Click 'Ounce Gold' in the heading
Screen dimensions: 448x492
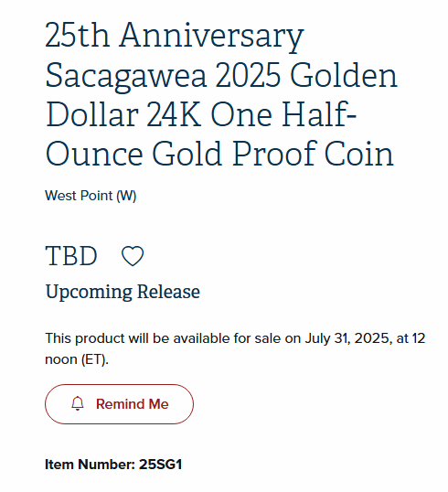click(134, 154)
